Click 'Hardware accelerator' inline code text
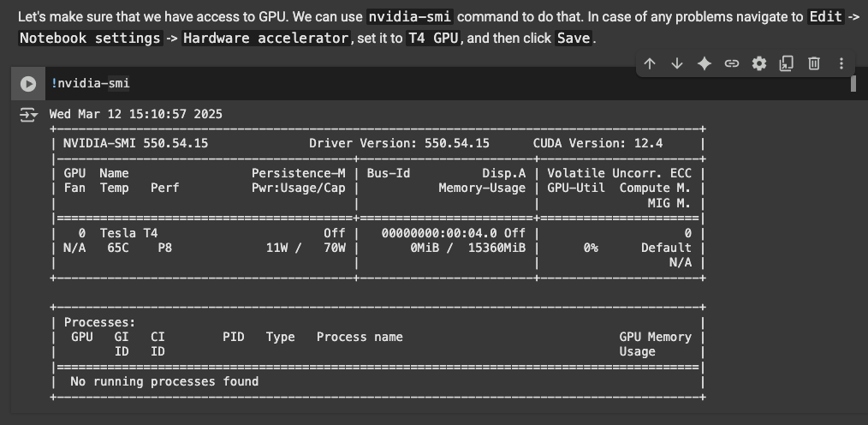The height and width of the screenshot is (425, 868). pos(265,39)
